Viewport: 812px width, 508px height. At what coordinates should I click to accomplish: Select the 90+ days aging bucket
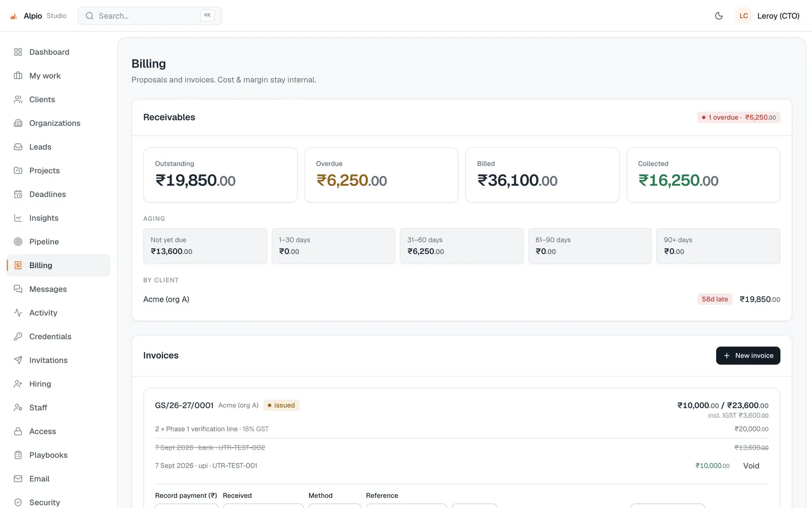pos(718,246)
